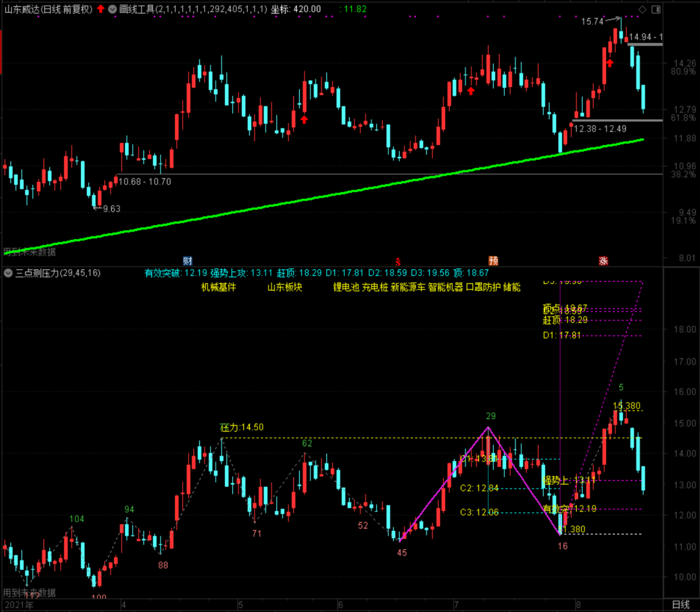Viewport: 700px width, 612px height.
Task: Click the 坐标: 420.00 coordinate readout
Action: (x=296, y=9)
